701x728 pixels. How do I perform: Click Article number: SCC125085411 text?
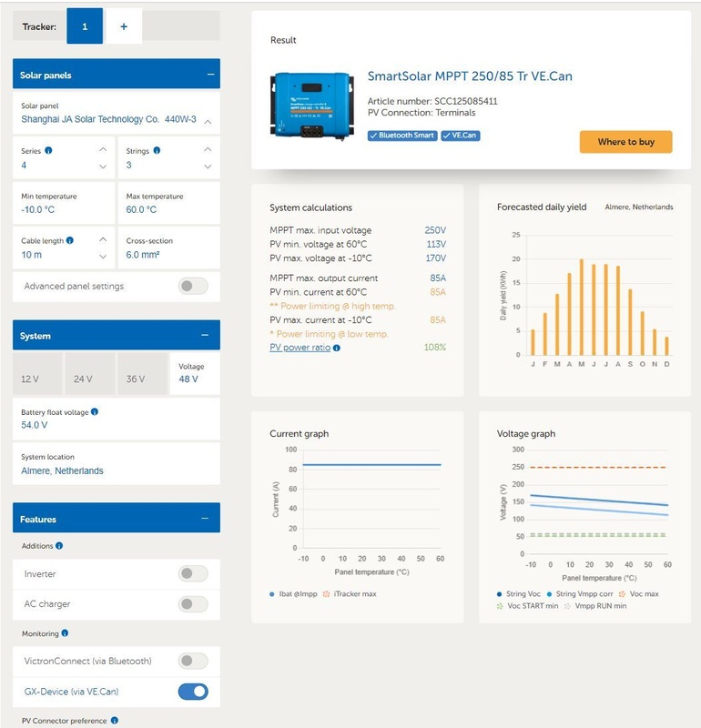432,101
